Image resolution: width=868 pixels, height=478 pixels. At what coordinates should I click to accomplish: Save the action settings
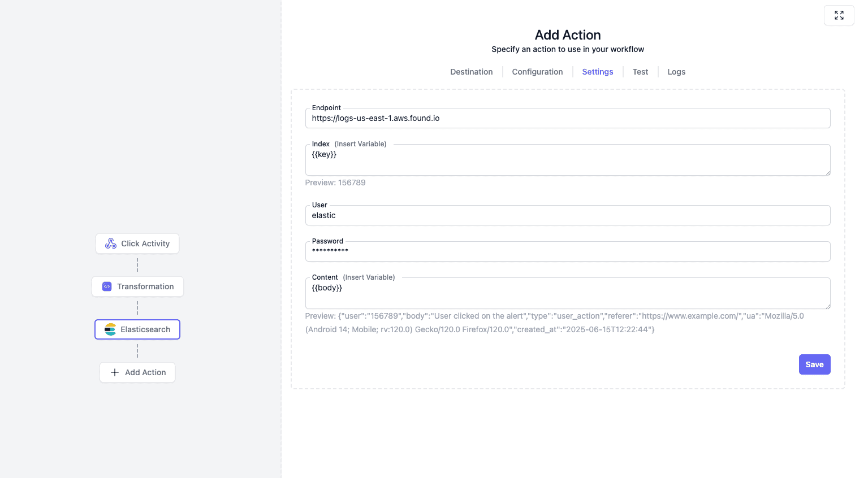[x=814, y=364]
